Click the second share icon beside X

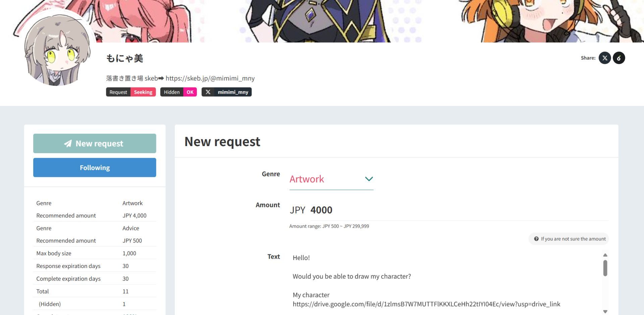pos(619,58)
